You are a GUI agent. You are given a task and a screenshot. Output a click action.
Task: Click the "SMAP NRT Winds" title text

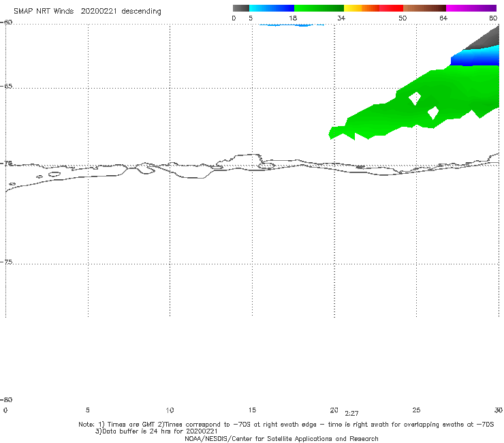[44, 12]
